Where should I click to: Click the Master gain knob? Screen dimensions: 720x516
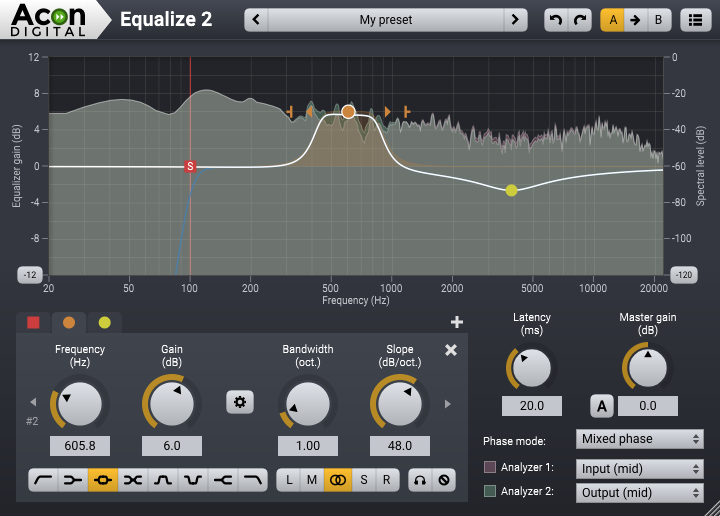tap(647, 368)
